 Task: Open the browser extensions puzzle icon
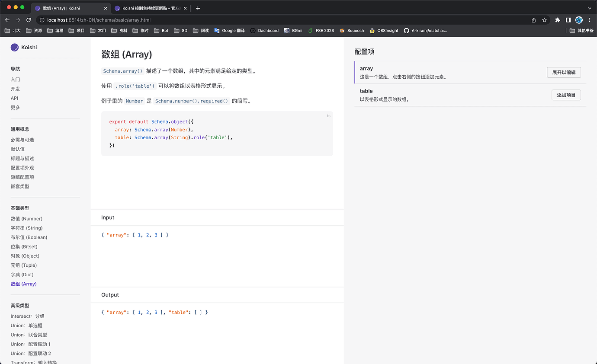558,20
